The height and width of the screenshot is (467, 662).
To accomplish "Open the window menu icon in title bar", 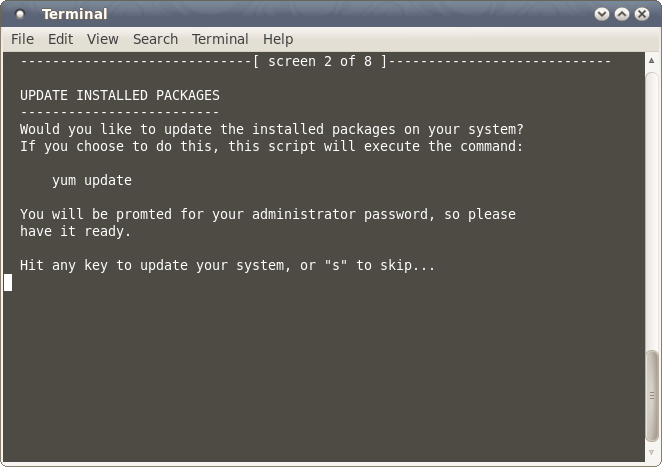I will (x=20, y=14).
